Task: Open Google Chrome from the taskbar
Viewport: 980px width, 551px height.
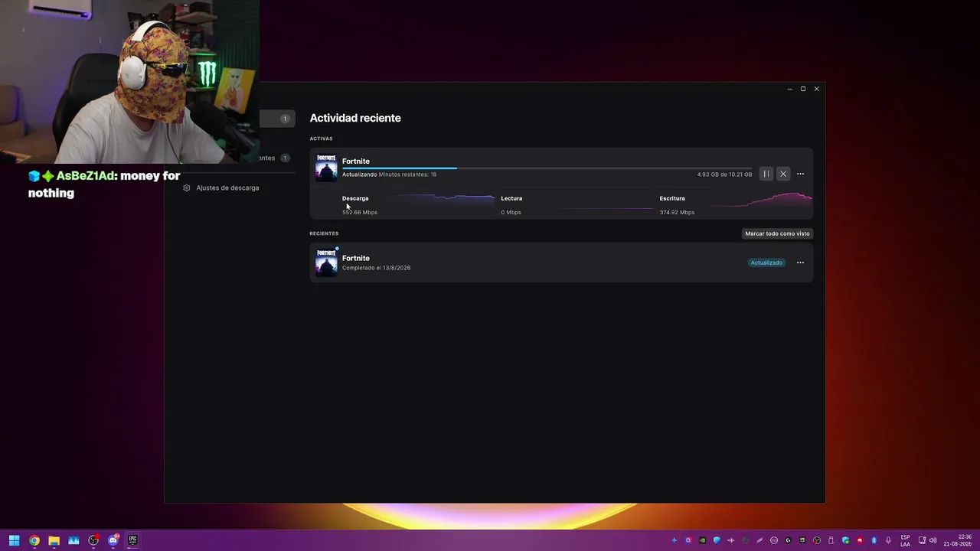Action: 34,540
